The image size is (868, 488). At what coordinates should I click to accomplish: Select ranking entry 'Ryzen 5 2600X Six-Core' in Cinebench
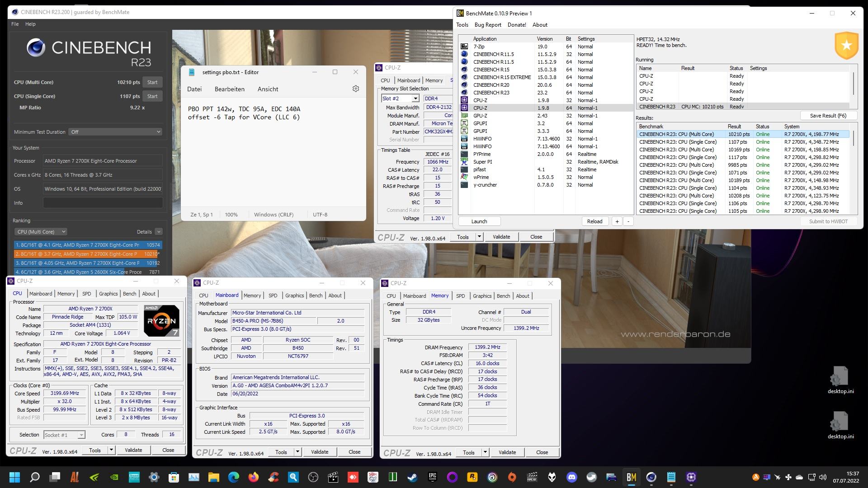(88, 272)
